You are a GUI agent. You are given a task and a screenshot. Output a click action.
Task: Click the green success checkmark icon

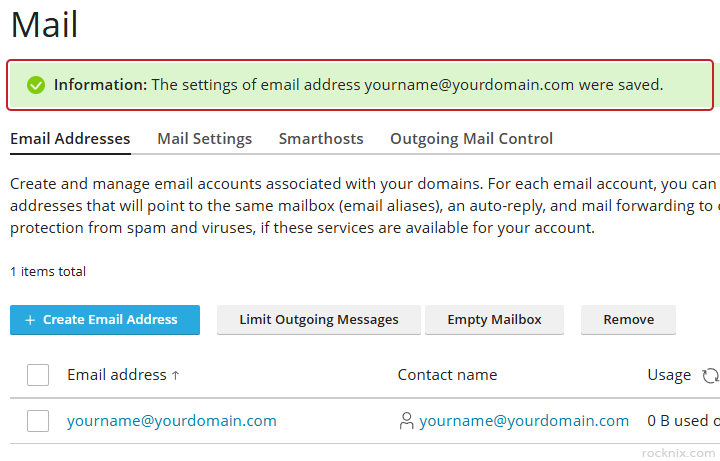36,85
